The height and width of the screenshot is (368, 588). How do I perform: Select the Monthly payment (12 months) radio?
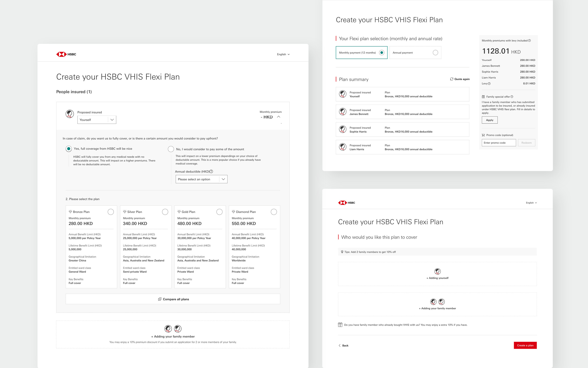tap(382, 53)
